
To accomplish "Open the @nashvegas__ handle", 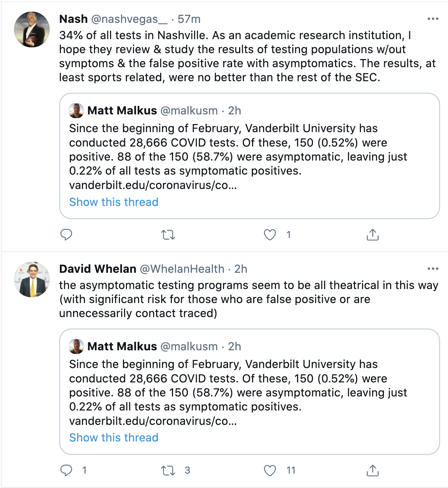I will 129,19.
